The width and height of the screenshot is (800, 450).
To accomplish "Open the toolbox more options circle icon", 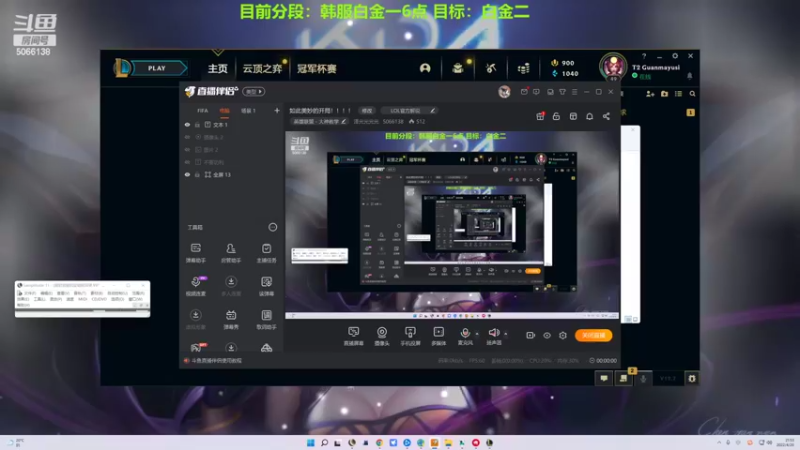I will tap(273, 227).
